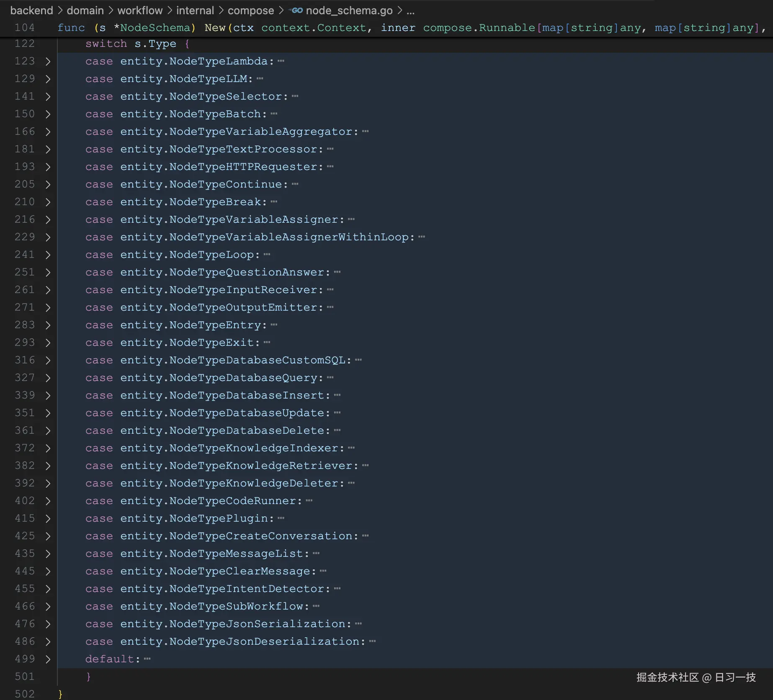Expand ellipsis after NodeTypeJsonSerialization case
The height and width of the screenshot is (700, 773).
tap(358, 624)
